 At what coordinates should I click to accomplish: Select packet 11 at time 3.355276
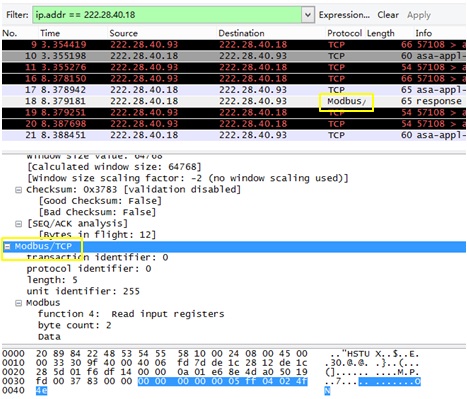(234, 67)
